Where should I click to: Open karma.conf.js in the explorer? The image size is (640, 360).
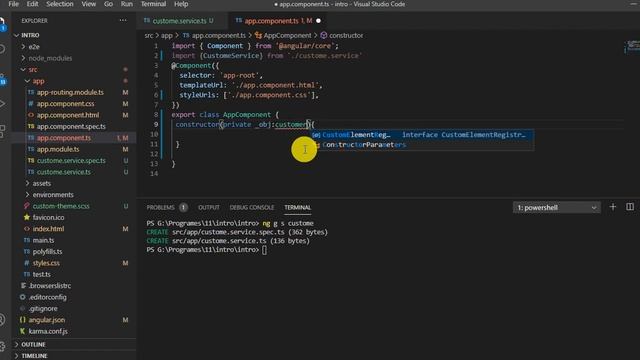(x=48, y=331)
